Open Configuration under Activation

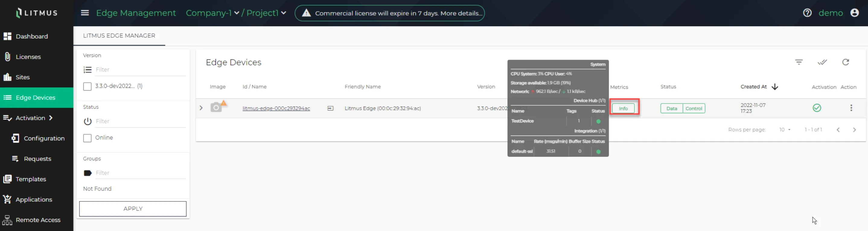pyautogui.click(x=37, y=138)
